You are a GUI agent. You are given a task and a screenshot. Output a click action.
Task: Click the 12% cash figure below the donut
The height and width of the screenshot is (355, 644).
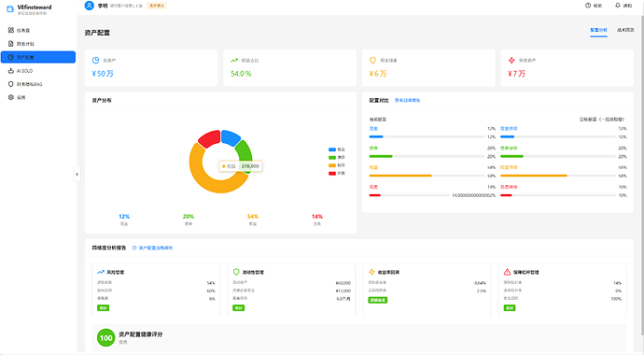(x=124, y=216)
